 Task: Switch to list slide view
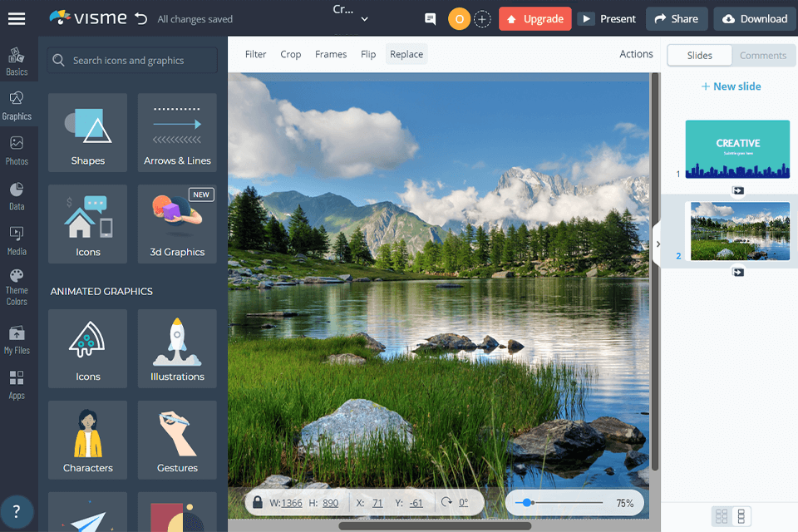coord(741,516)
